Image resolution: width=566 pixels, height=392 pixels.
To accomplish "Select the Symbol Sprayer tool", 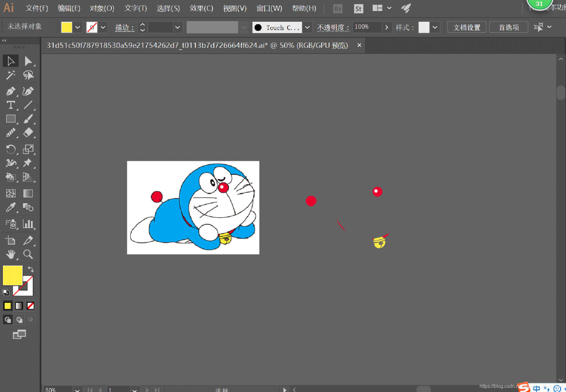I will tap(11, 224).
